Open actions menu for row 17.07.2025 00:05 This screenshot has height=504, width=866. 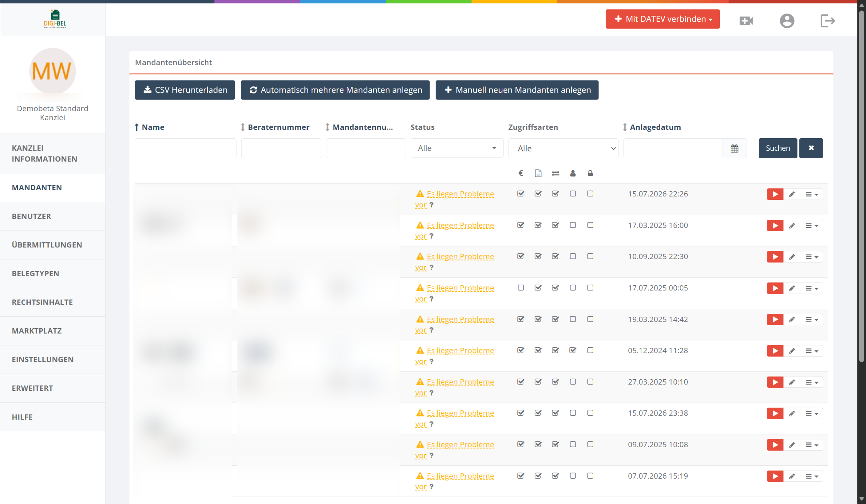(811, 288)
